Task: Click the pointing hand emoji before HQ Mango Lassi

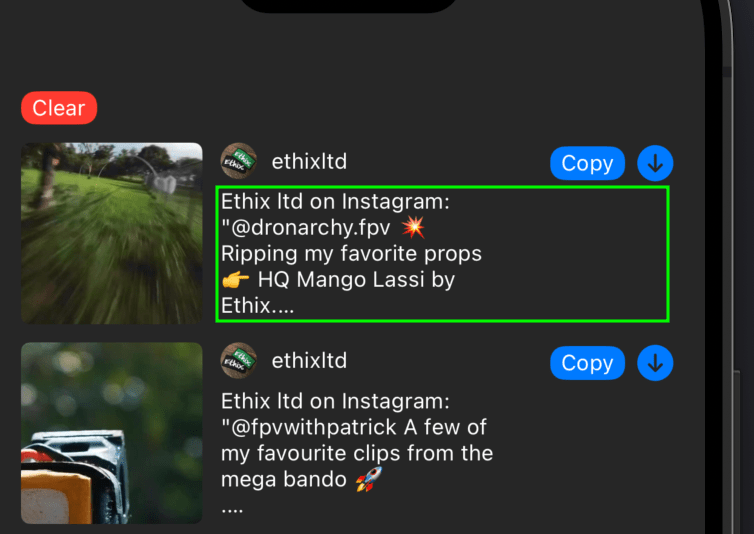Action: click(236, 280)
